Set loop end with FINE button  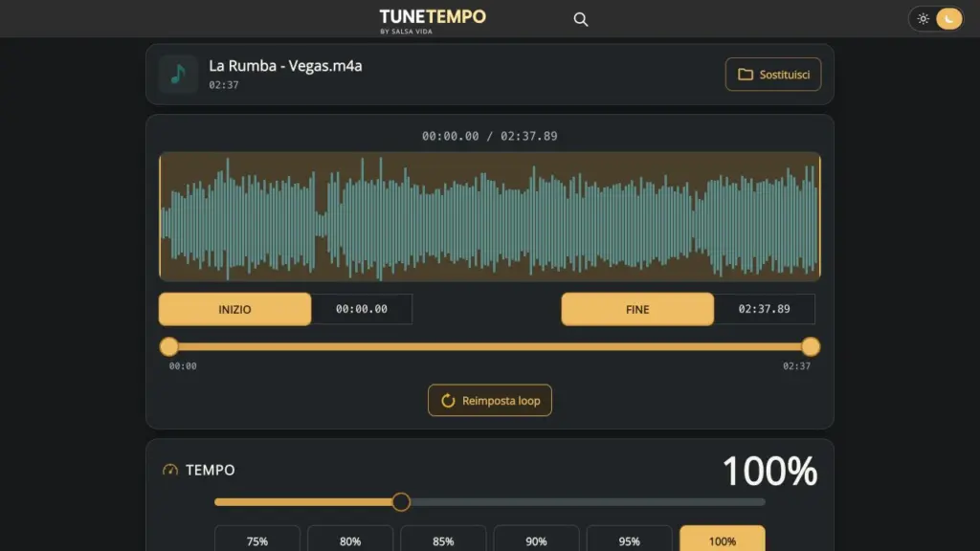click(637, 309)
